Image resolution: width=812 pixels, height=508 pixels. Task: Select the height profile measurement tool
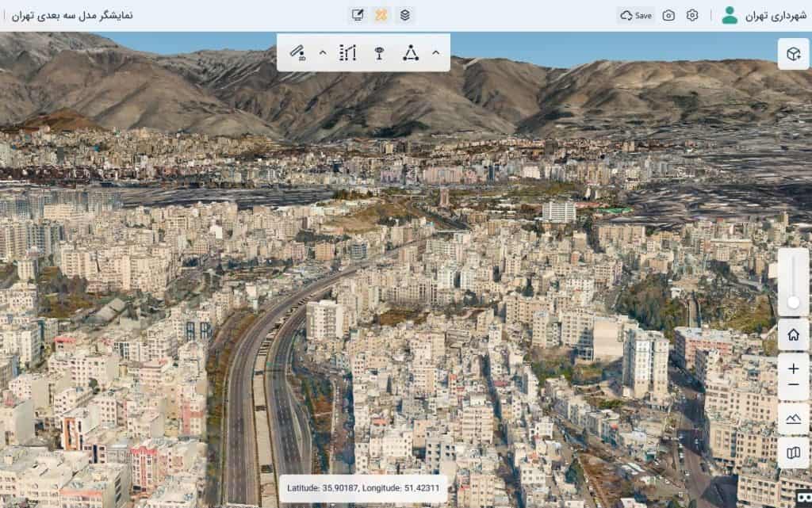tap(347, 53)
